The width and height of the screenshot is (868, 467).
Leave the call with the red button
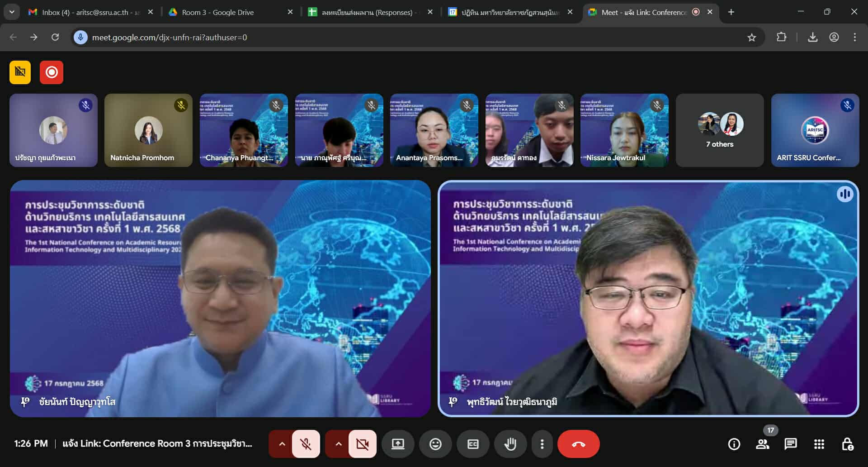point(578,444)
